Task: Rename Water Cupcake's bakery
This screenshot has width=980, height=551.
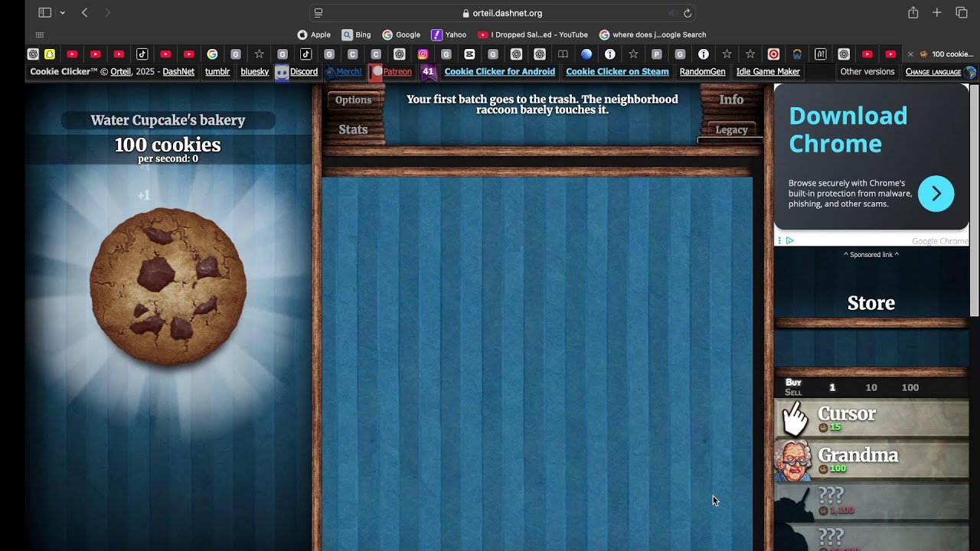Action: (168, 120)
